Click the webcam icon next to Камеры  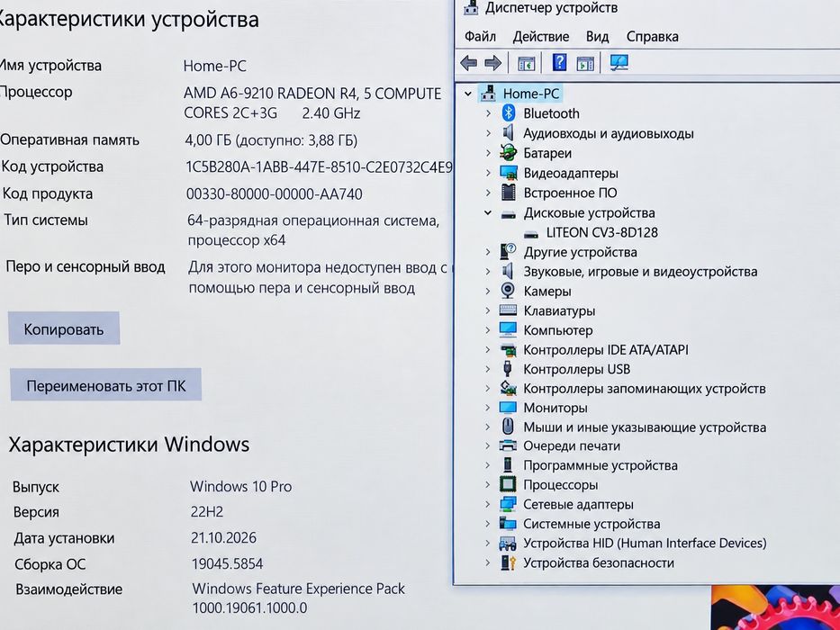508,291
